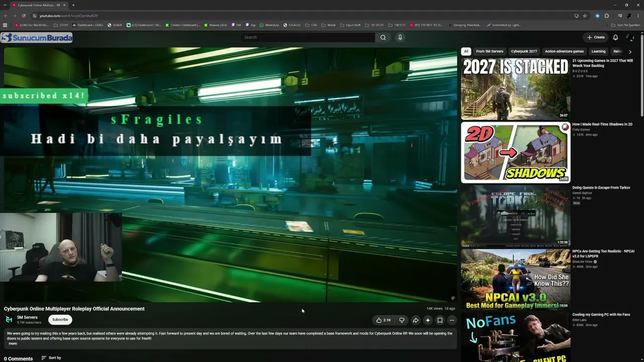The image size is (644, 362).
Task: Like the Cyberpunk announcement video
Action: pos(383,320)
